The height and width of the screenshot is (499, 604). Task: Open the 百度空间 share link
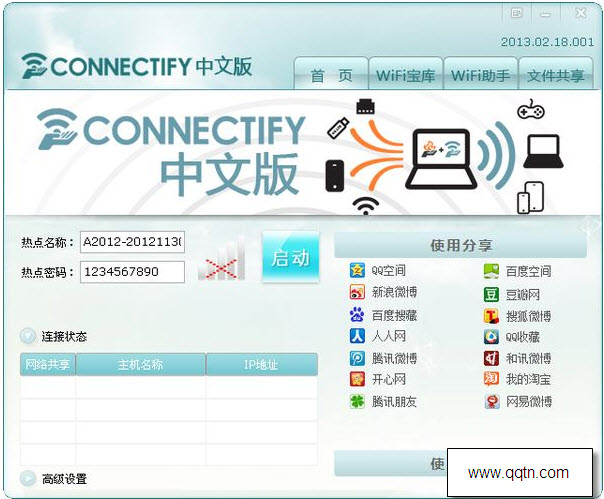click(527, 271)
